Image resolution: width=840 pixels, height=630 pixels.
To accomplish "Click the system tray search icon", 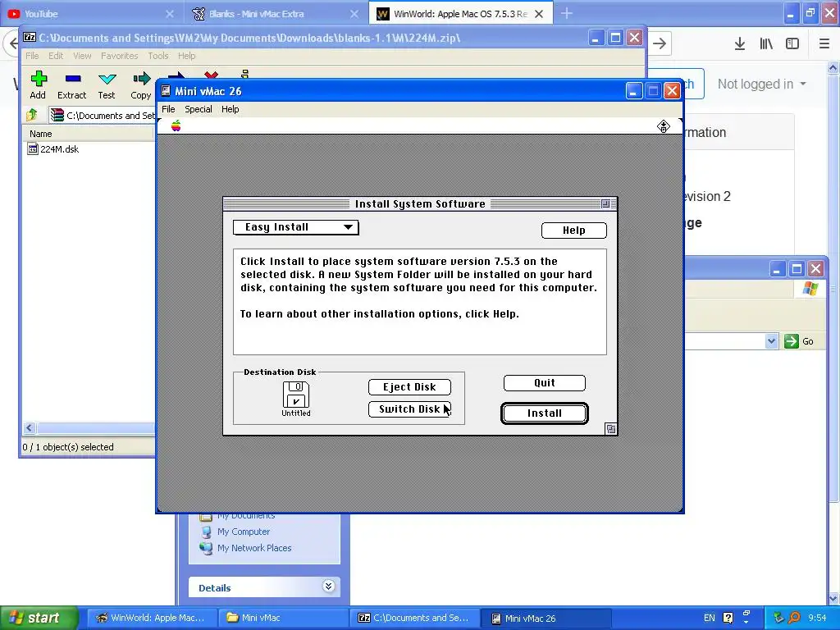I will click(794, 619).
